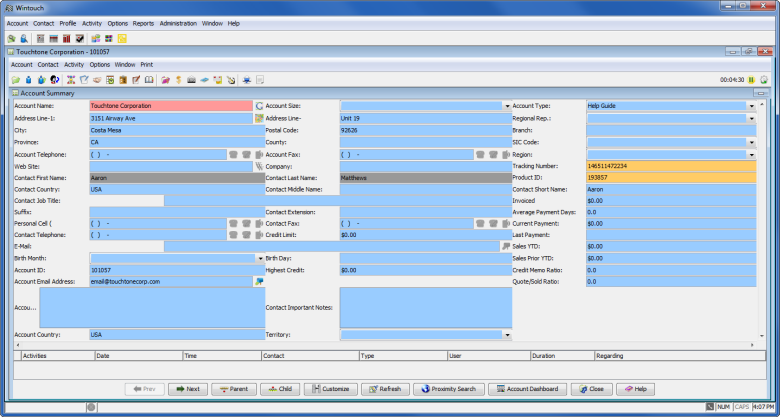
Task: Click the Close button in bottom bar
Action: click(x=591, y=389)
